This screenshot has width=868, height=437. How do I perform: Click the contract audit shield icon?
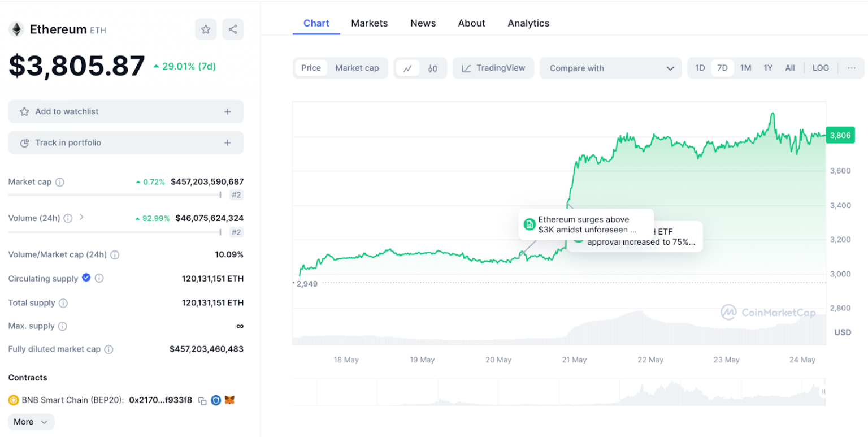point(217,400)
